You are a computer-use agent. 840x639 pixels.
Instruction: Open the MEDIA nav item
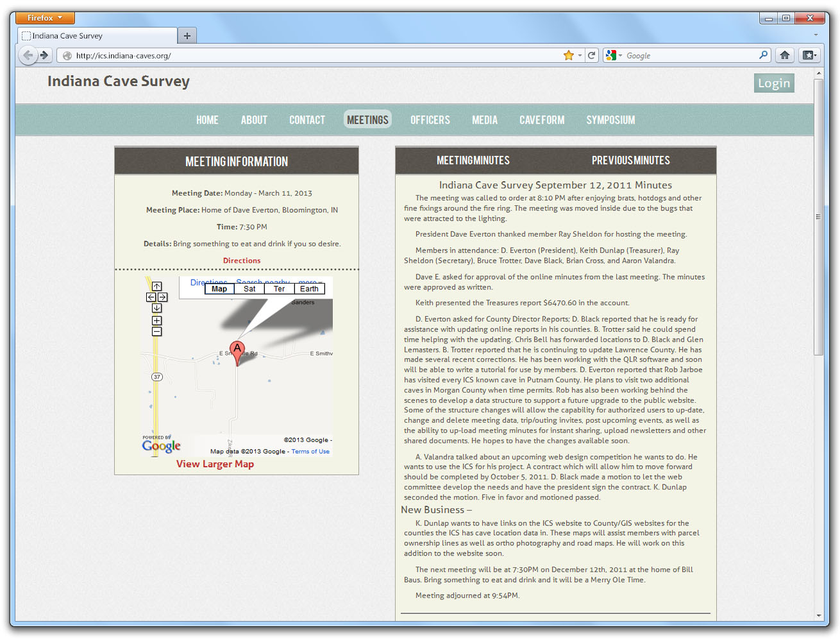tap(485, 120)
